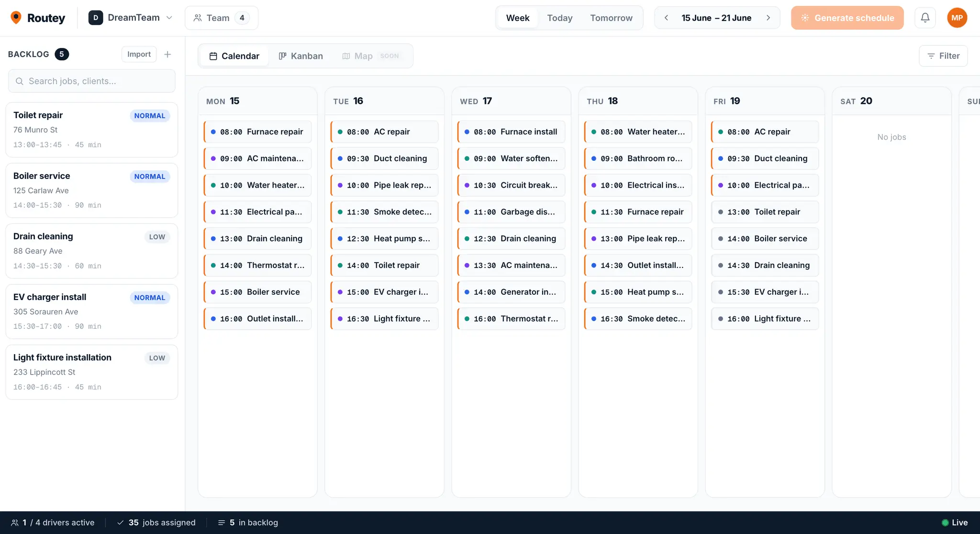The height and width of the screenshot is (534, 980).
Task: Click the backlog list icon in status bar
Action: coord(222,523)
